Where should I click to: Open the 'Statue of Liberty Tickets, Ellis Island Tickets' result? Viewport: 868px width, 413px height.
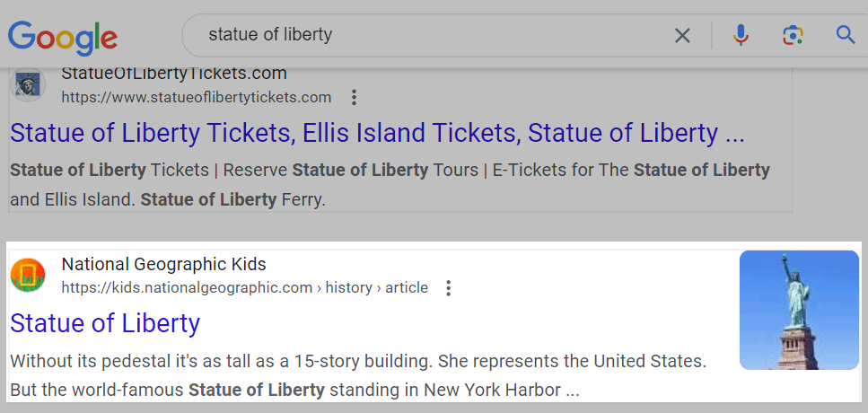point(377,134)
